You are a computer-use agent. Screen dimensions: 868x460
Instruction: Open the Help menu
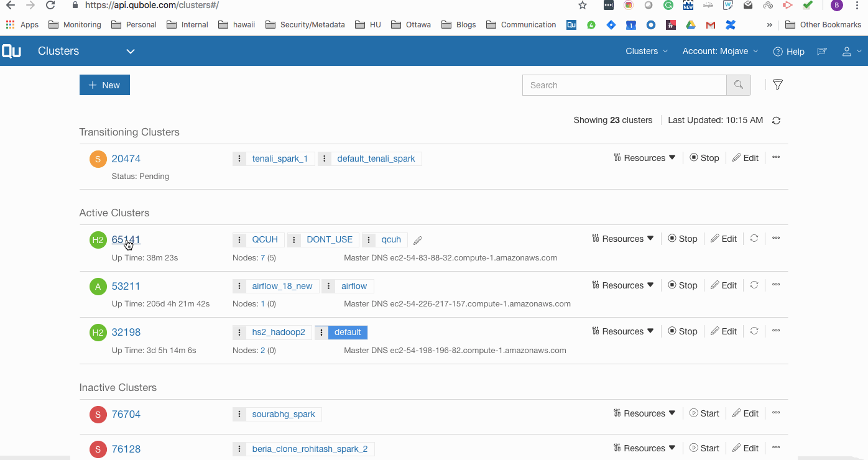pos(788,52)
